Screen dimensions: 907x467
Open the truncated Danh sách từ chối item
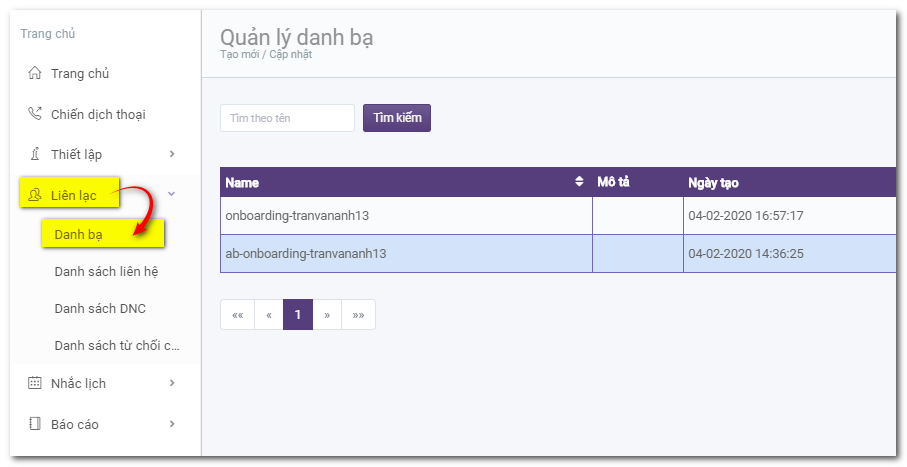[117, 345]
